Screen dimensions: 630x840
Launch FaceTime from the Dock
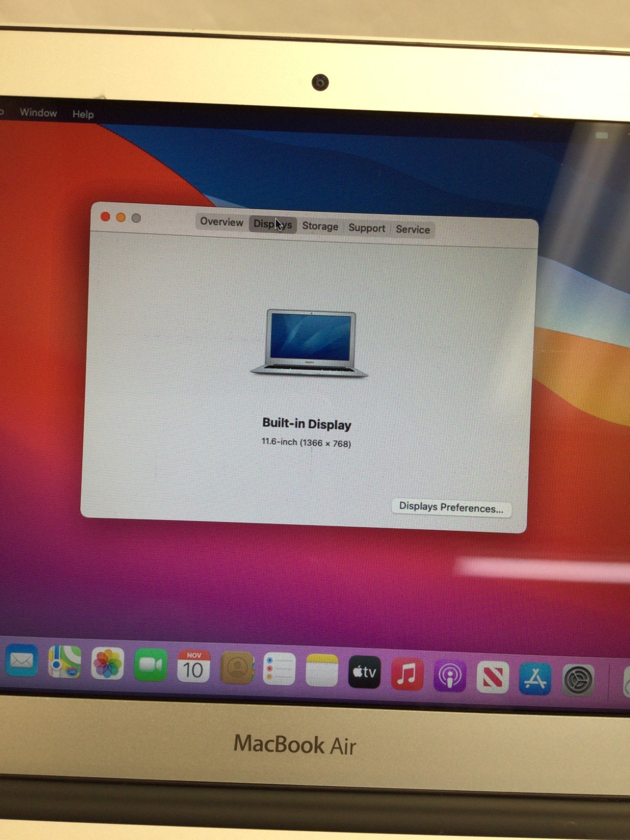pos(150,665)
